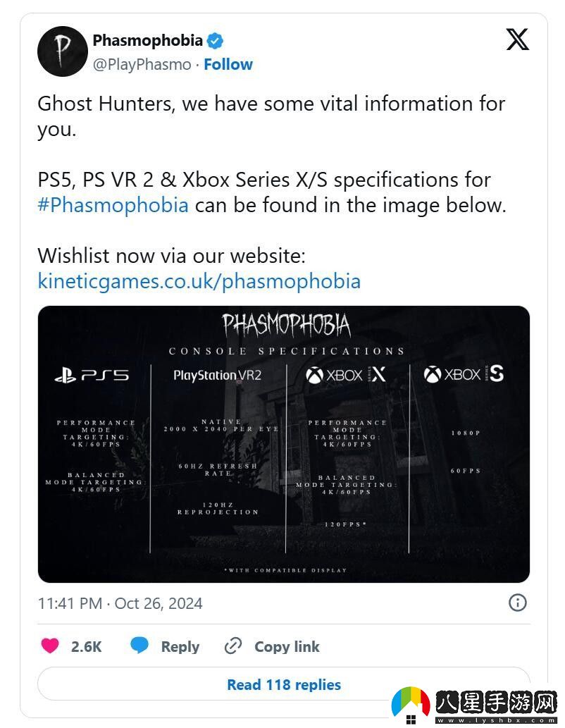Click the Xbox Series S logo
The image size is (565, 728).
point(464,374)
